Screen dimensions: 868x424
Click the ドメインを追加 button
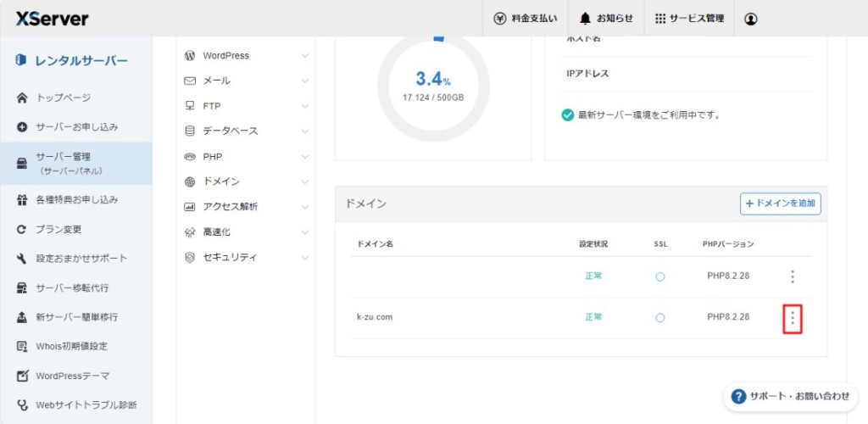click(780, 204)
